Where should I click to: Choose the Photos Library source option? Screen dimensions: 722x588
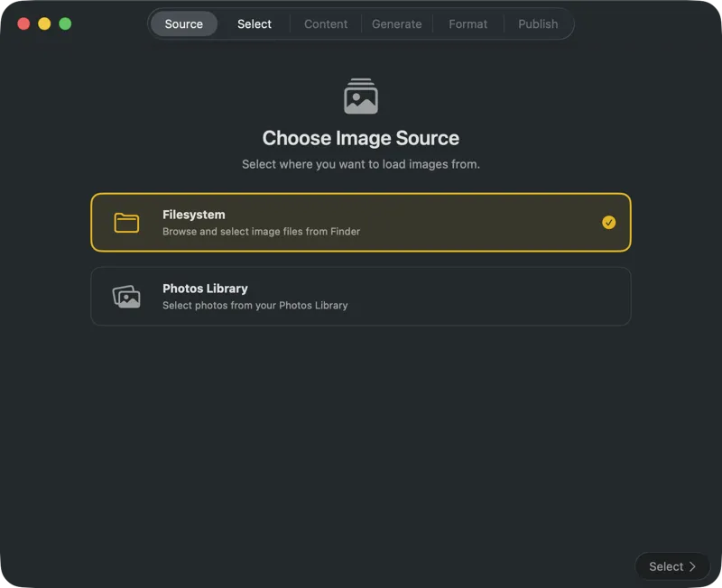360,297
